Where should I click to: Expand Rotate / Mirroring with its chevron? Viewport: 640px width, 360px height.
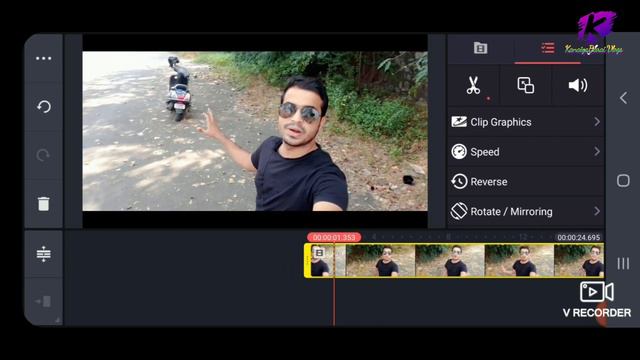pyautogui.click(x=597, y=211)
